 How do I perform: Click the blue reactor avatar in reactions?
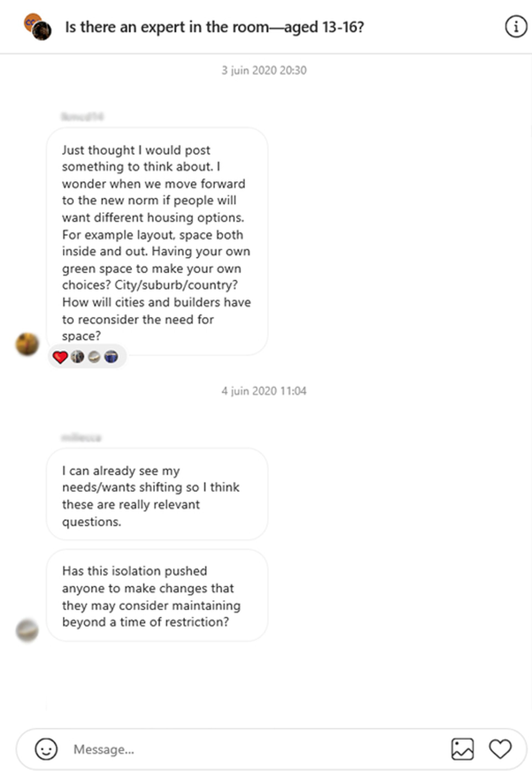point(111,357)
